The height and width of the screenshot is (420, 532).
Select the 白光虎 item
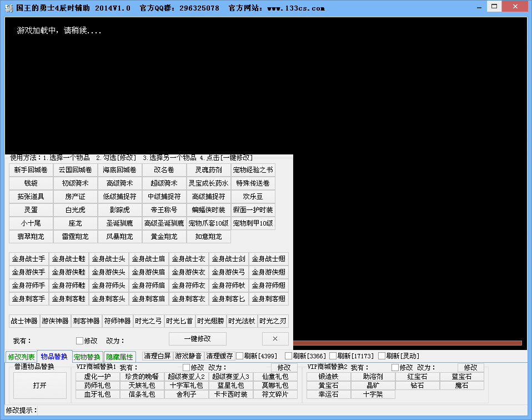[x=76, y=210]
